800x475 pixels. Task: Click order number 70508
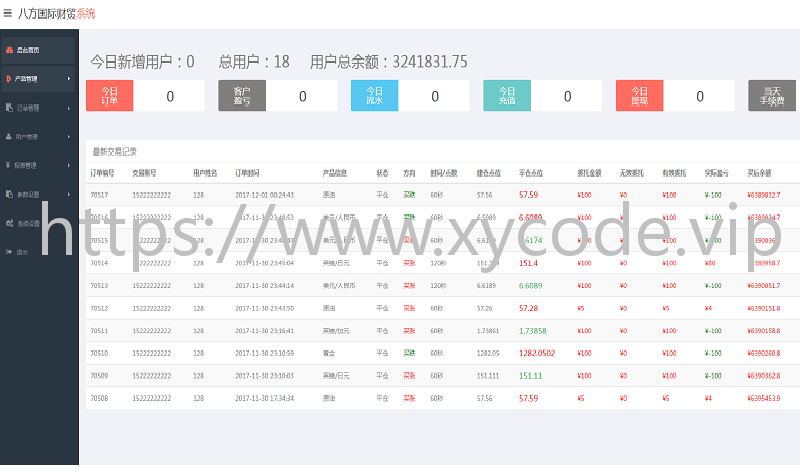(99, 398)
